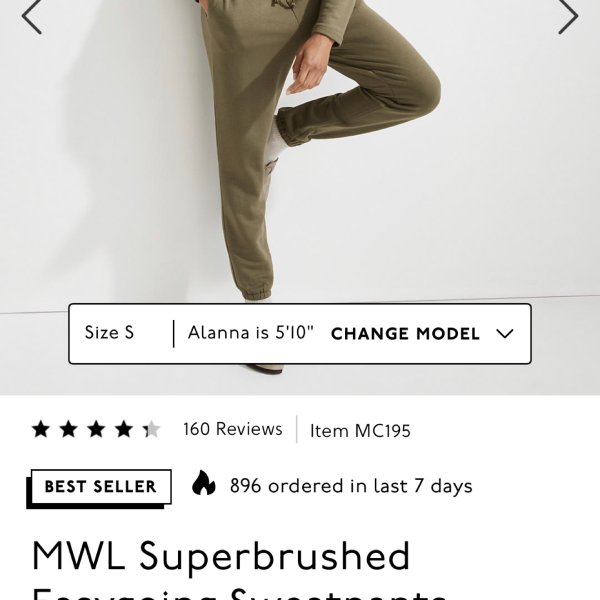Click the Item MC195 number
The image size is (600, 600).
click(360, 431)
